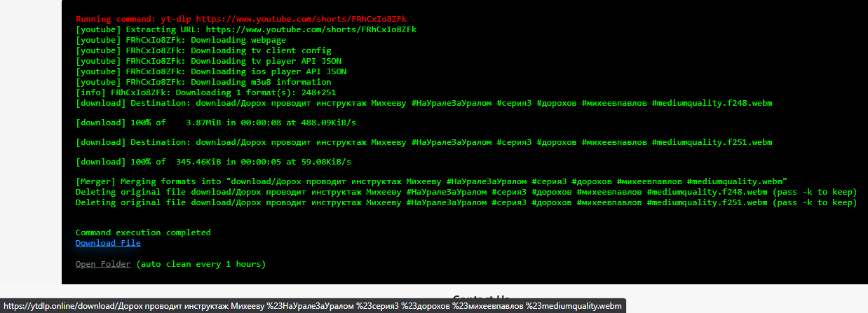Click the ytdlp.online URL status bar tooltip

tap(313, 306)
